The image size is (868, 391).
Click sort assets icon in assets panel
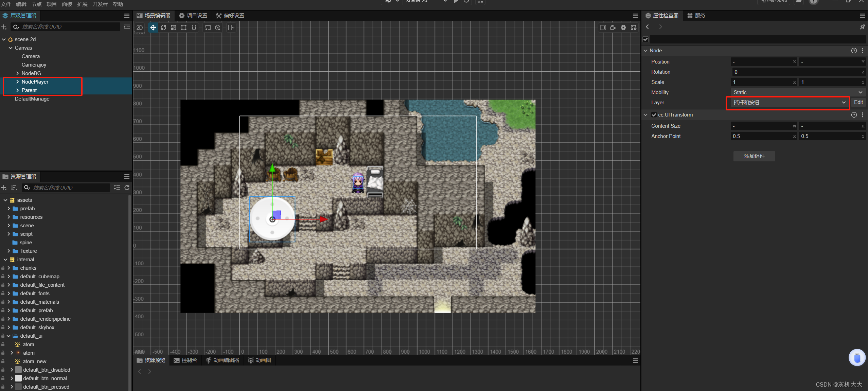pos(14,188)
